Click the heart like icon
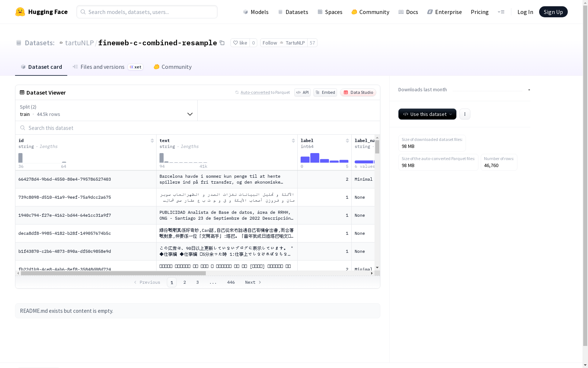The height and width of the screenshot is (368, 588). pyautogui.click(x=236, y=43)
